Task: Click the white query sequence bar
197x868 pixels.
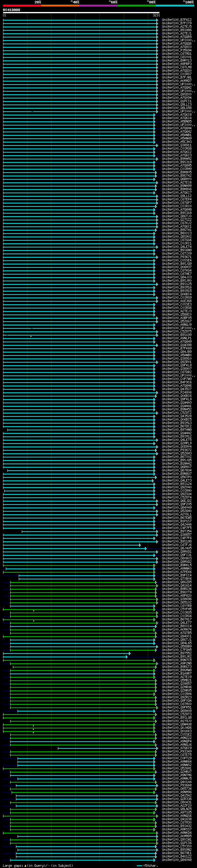Action: pos(81,12)
